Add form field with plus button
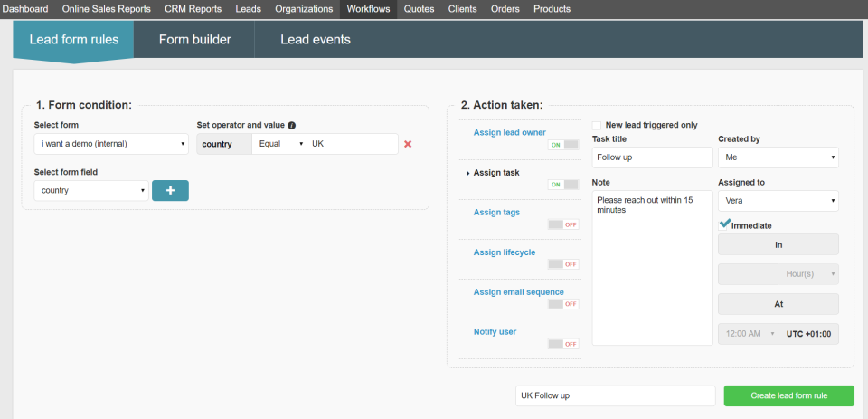This screenshot has height=419, width=868. [x=170, y=191]
